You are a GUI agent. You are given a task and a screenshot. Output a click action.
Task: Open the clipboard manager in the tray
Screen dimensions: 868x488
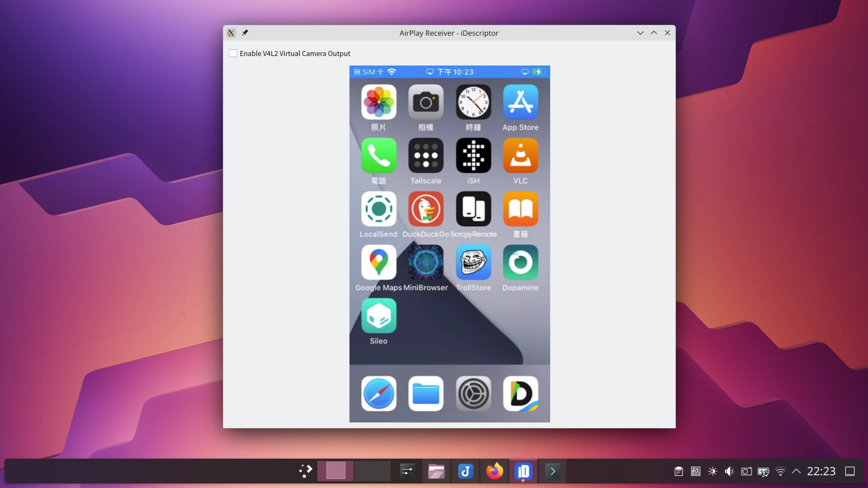(x=678, y=471)
